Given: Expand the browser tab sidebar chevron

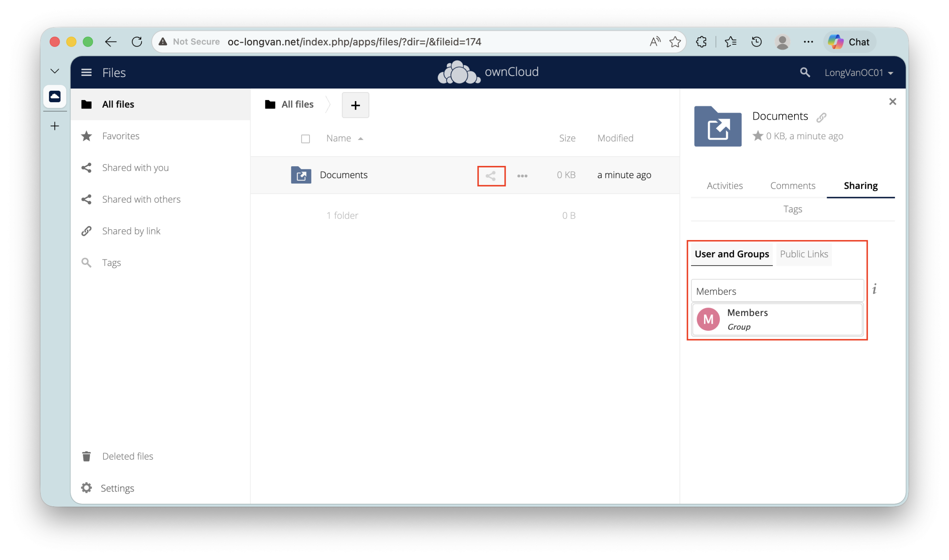Looking at the screenshot, I should pos(55,71).
